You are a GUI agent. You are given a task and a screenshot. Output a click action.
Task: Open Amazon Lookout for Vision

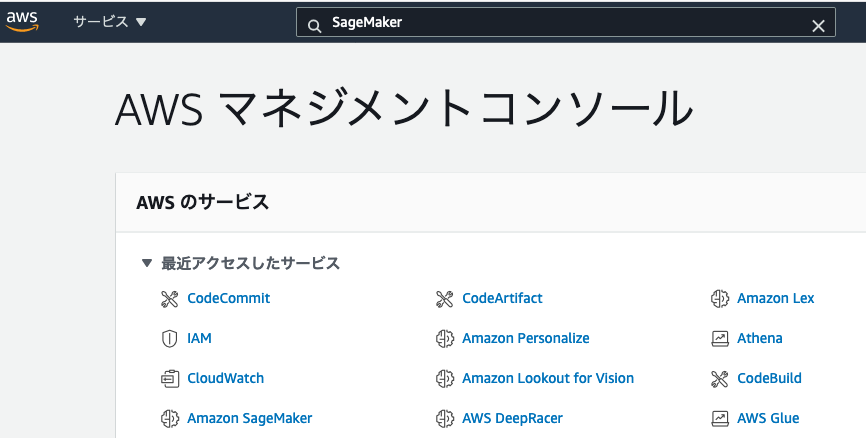click(548, 378)
